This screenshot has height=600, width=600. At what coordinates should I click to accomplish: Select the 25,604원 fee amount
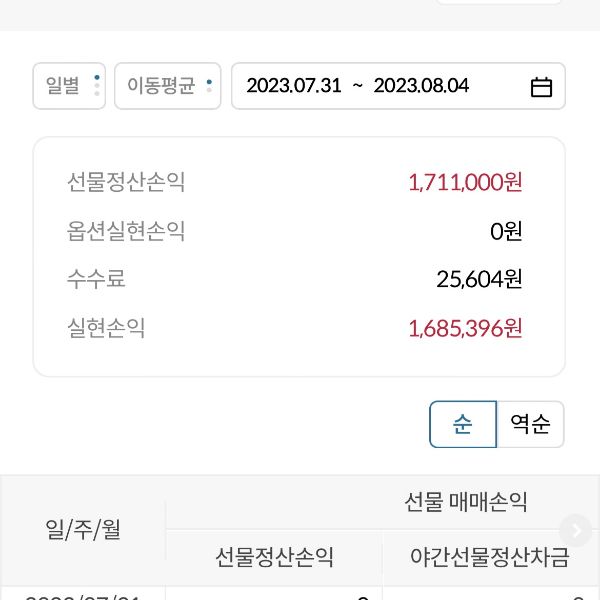(479, 279)
